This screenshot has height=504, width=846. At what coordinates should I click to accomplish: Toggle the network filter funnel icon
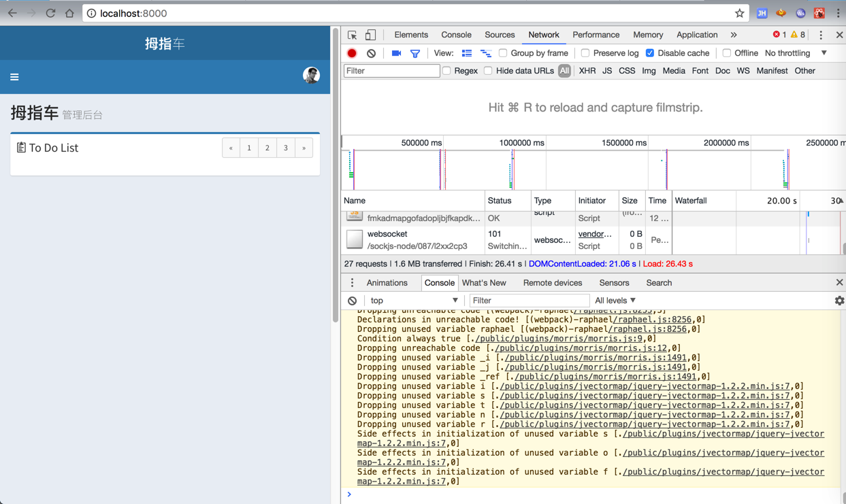414,53
